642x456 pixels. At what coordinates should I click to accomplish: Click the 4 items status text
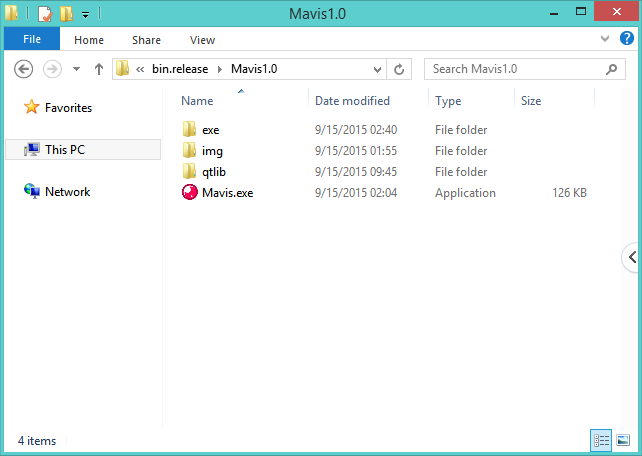[37, 441]
